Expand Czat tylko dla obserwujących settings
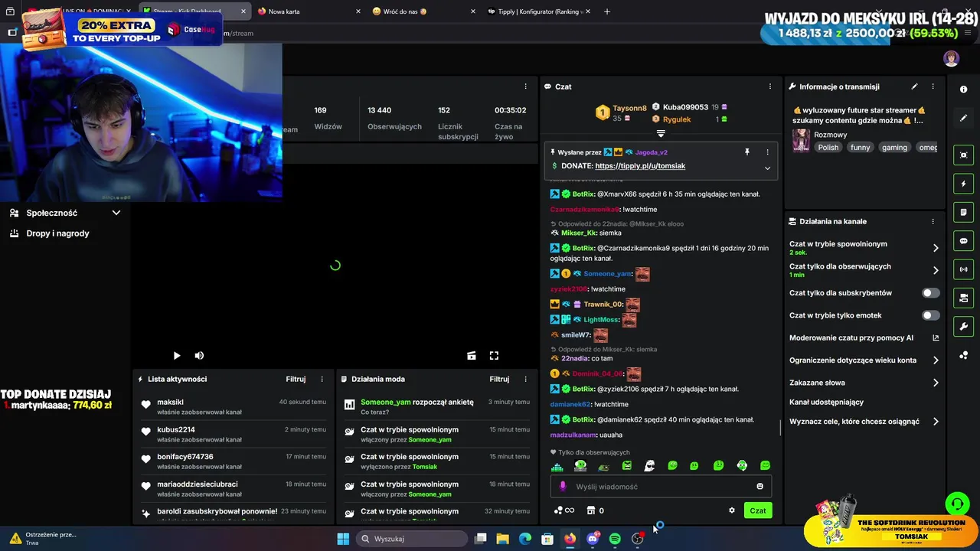Screen dimensions: 980x551 click(936, 270)
